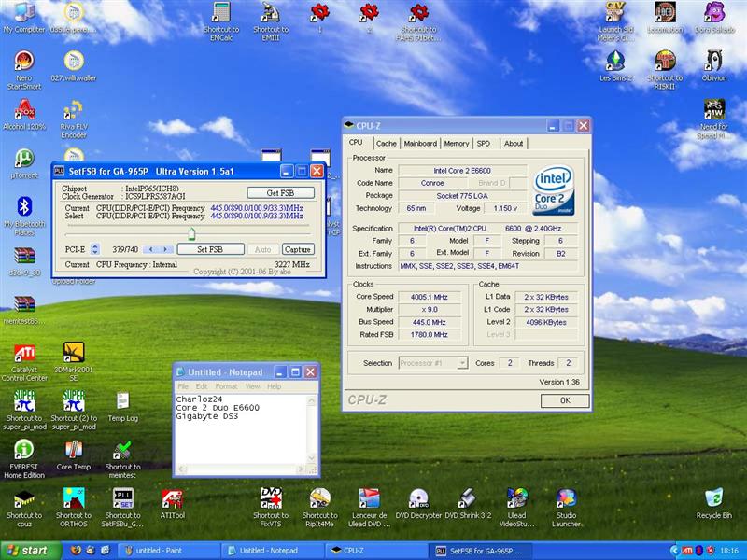Open My Bluetooth Places icon

[24, 216]
